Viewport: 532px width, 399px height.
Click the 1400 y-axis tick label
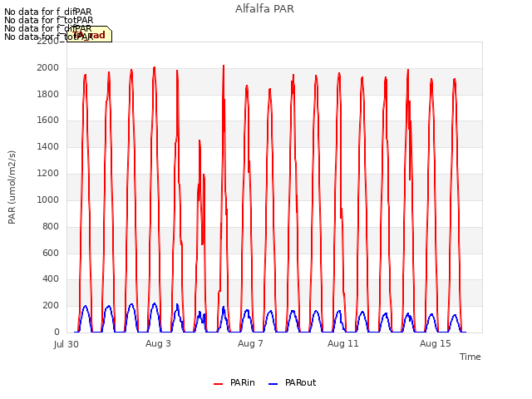pyautogui.click(x=48, y=147)
